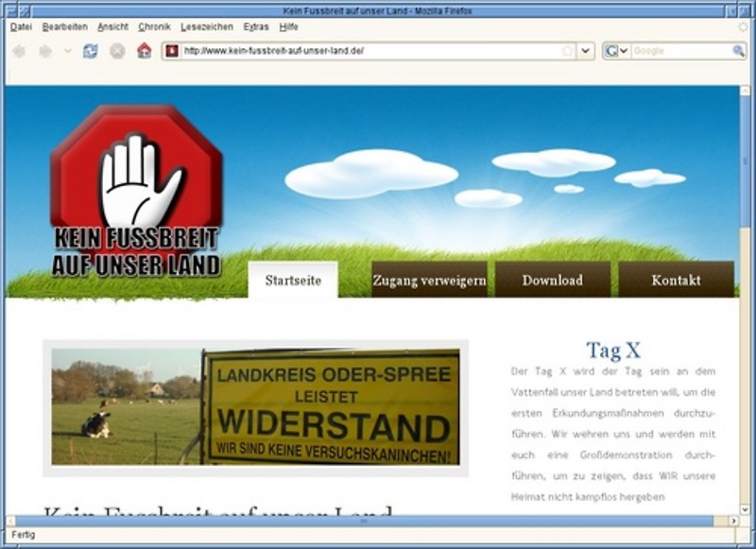Click the URL address field
Image resolution: width=756 pixels, height=549 pixels.
pyautogui.click(x=370, y=51)
